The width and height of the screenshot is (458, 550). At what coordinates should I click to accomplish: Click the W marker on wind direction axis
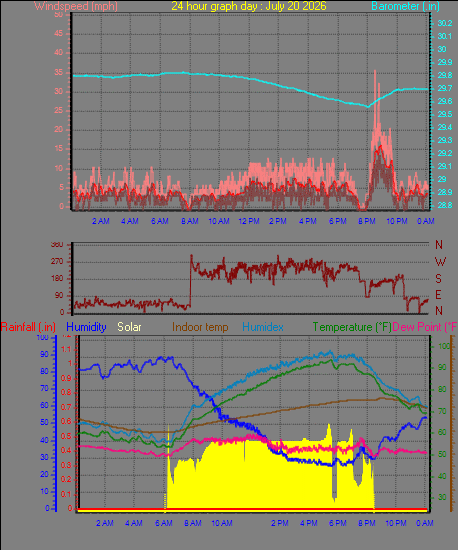pos(440,262)
